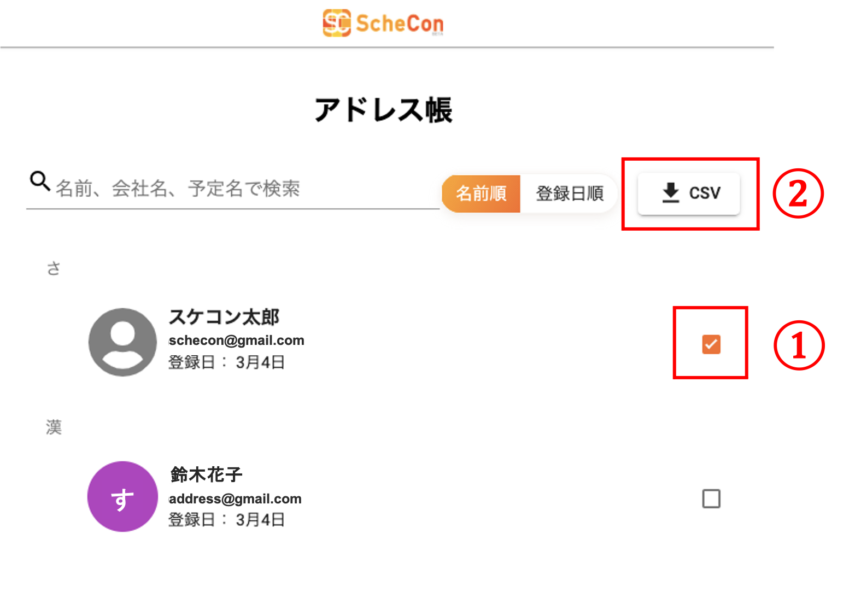Click the purple す avatar
The height and width of the screenshot is (616, 855).
point(122,497)
